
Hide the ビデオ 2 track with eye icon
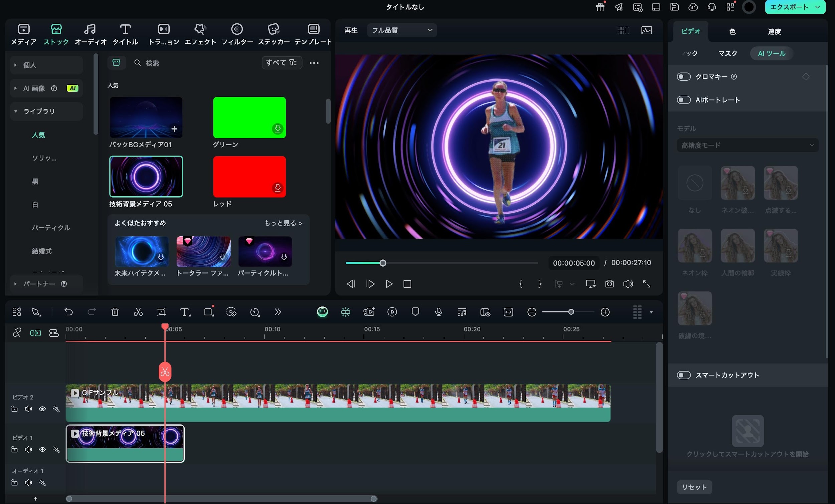click(42, 409)
